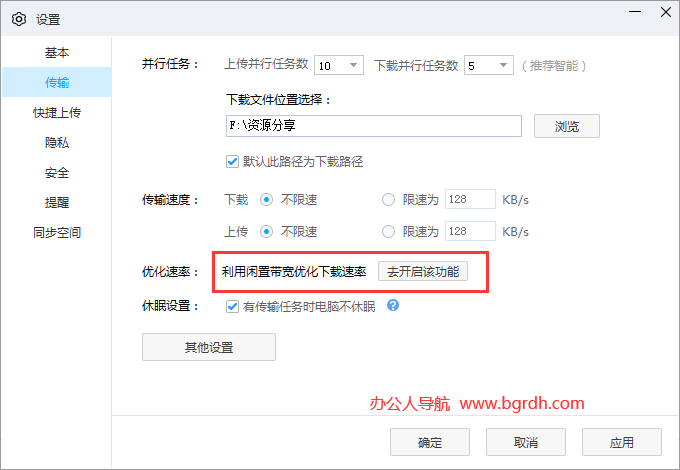Go to the 安全 settings tab
The image size is (680, 470).
(57, 173)
